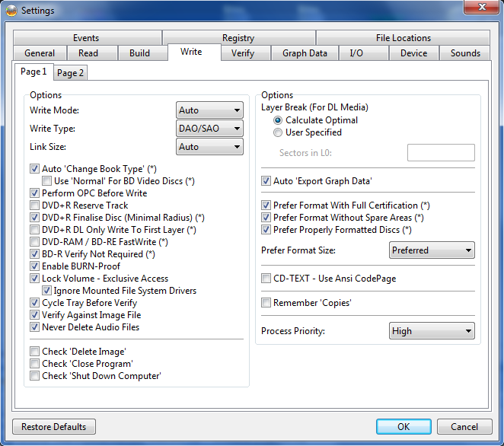The image size is (504, 446).
Task: Open the Process Priority dropdown
Action: point(432,331)
